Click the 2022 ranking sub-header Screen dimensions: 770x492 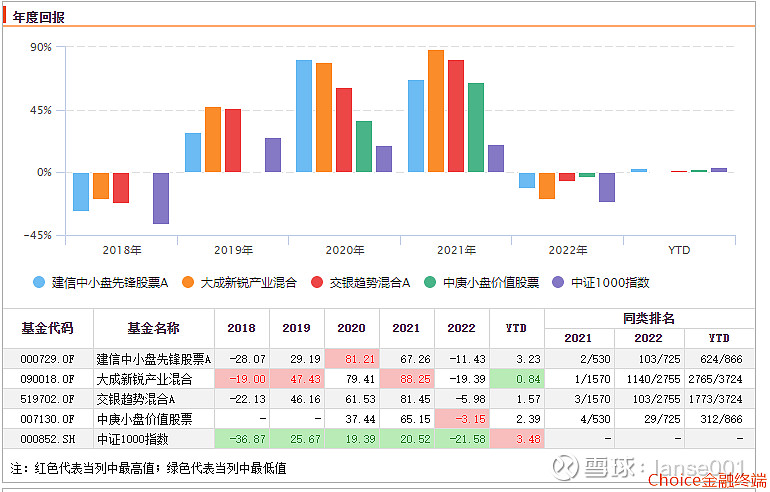(x=648, y=338)
